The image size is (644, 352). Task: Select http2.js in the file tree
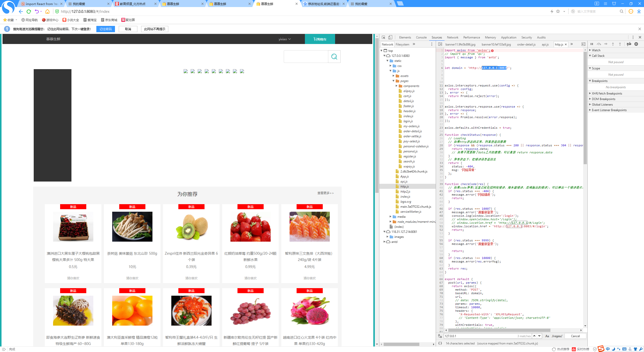405,192
